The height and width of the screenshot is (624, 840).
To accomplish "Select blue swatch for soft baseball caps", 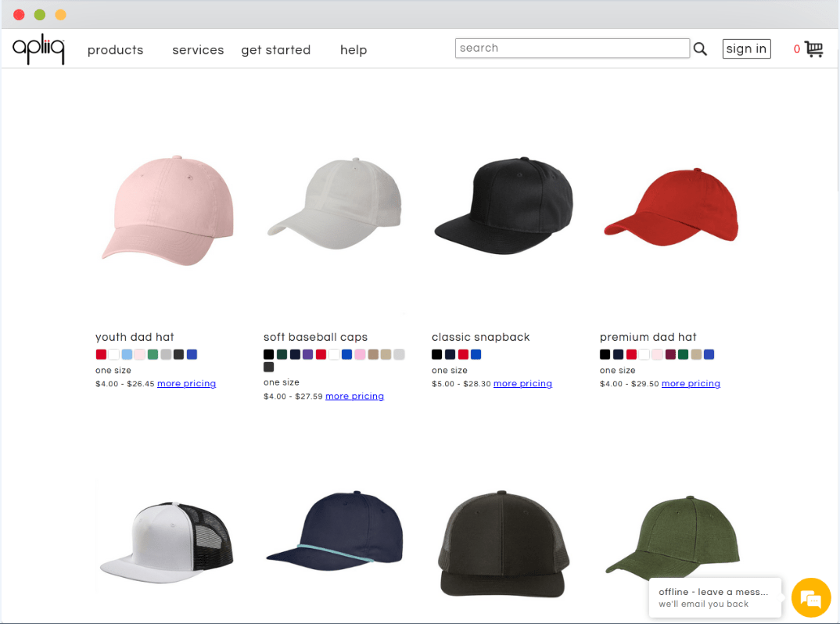I will coord(346,354).
